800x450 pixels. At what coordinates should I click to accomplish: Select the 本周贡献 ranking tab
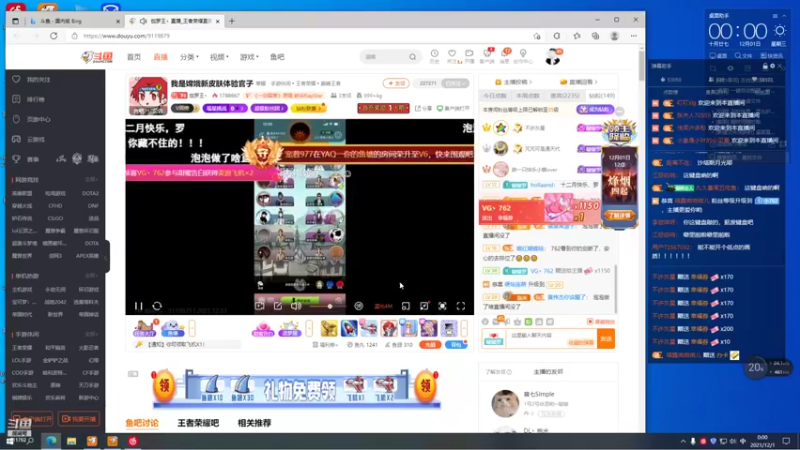[528, 95]
